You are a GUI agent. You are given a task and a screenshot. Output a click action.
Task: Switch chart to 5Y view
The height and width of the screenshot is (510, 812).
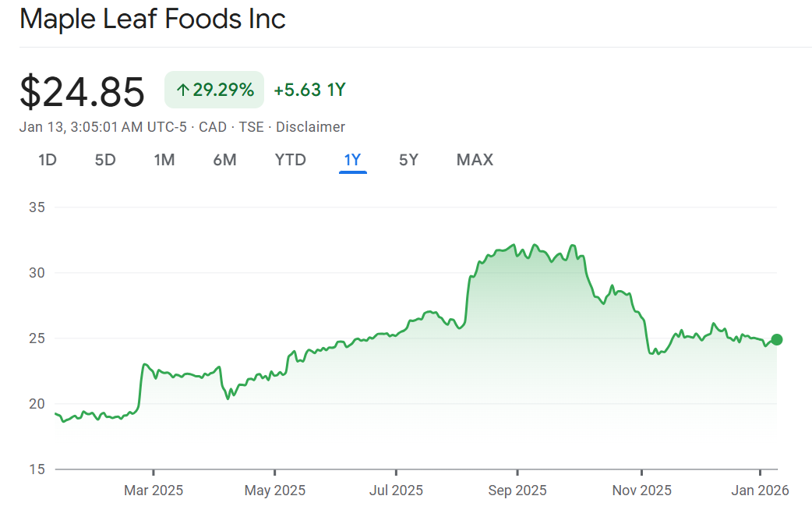coord(408,160)
